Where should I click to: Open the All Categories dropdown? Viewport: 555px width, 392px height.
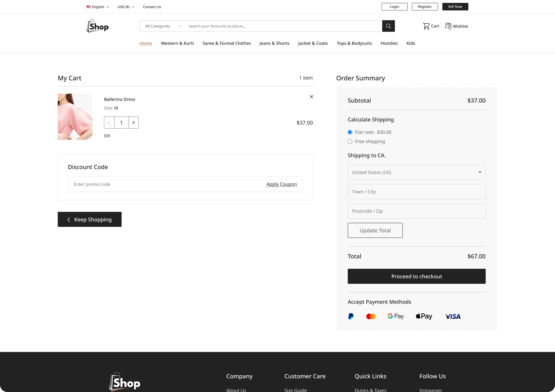(162, 26)
